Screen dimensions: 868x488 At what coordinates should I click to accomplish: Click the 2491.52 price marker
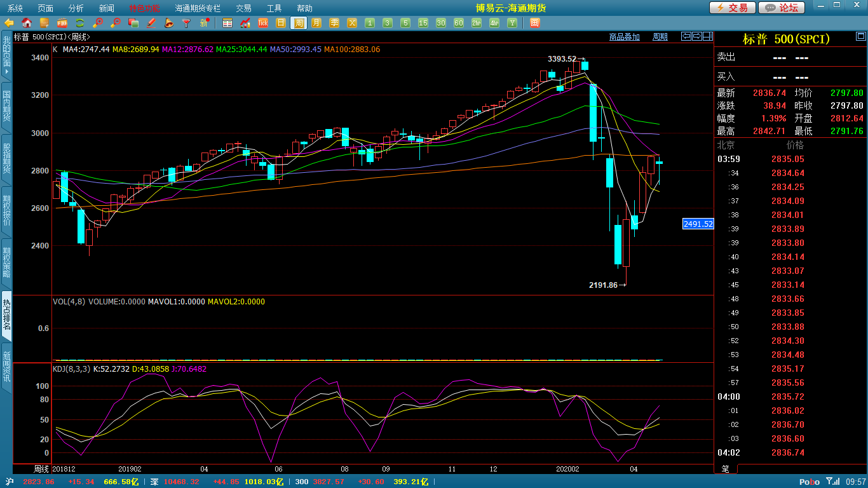pyautogui.click(x=698, y=224)
